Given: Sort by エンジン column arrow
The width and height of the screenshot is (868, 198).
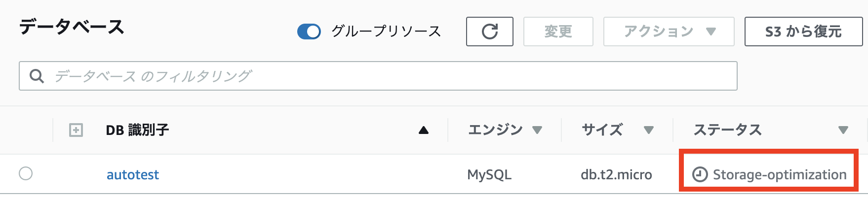Looking at the screenshot, I should coord(537,131).
